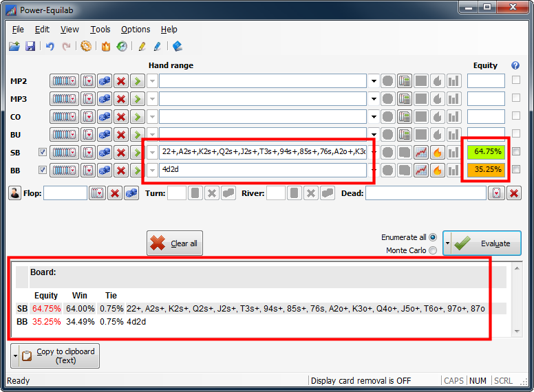Select the Monte Carlo radio button
Viewport: 534px width, 392px height.
point(433,250)
